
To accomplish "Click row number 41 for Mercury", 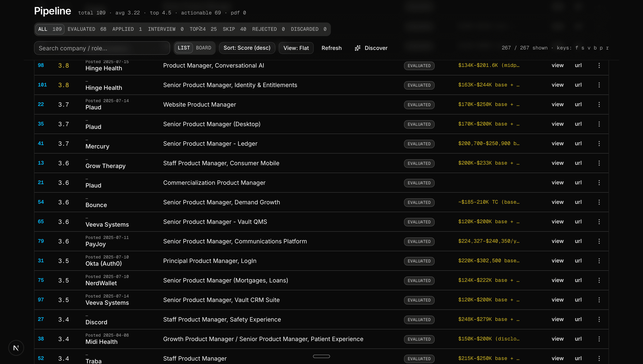I will 41,143.
